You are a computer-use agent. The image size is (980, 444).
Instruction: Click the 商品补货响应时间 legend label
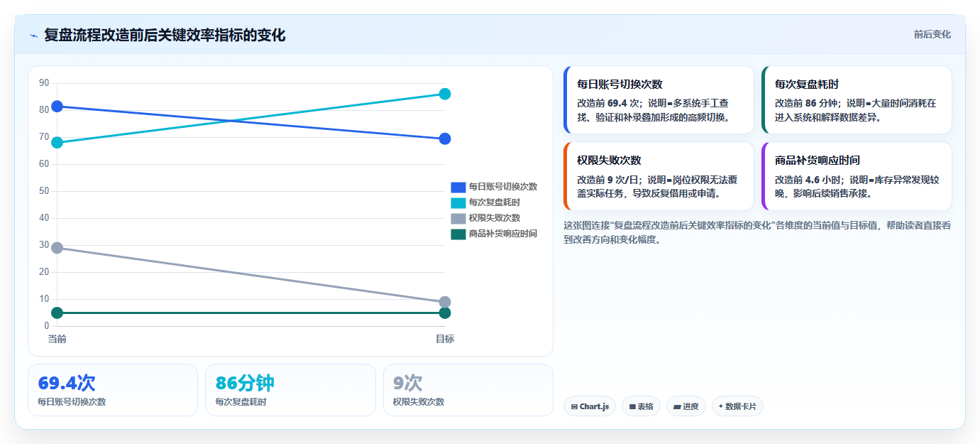point(503,234)
